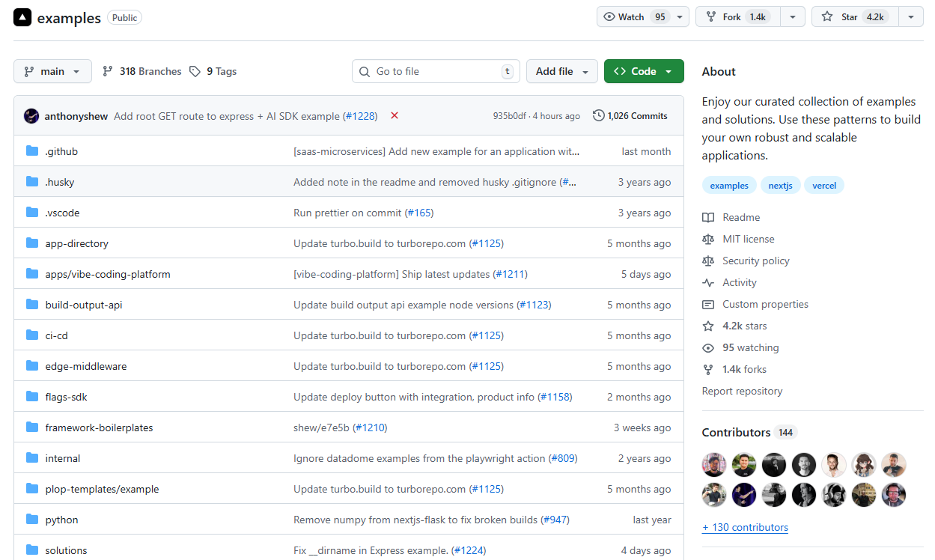
Task: Click the folder icon beside ci-cd
Action: [x=32, y=335]
